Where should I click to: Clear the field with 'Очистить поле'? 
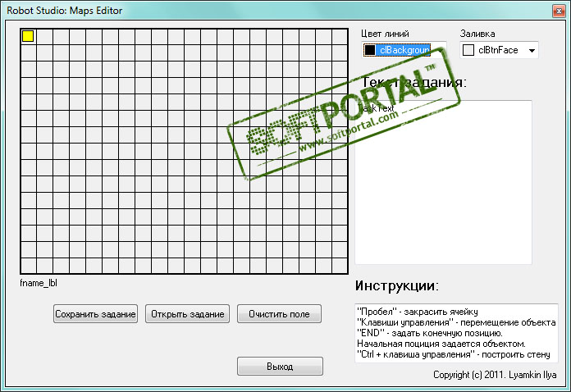tap(279, 314)
